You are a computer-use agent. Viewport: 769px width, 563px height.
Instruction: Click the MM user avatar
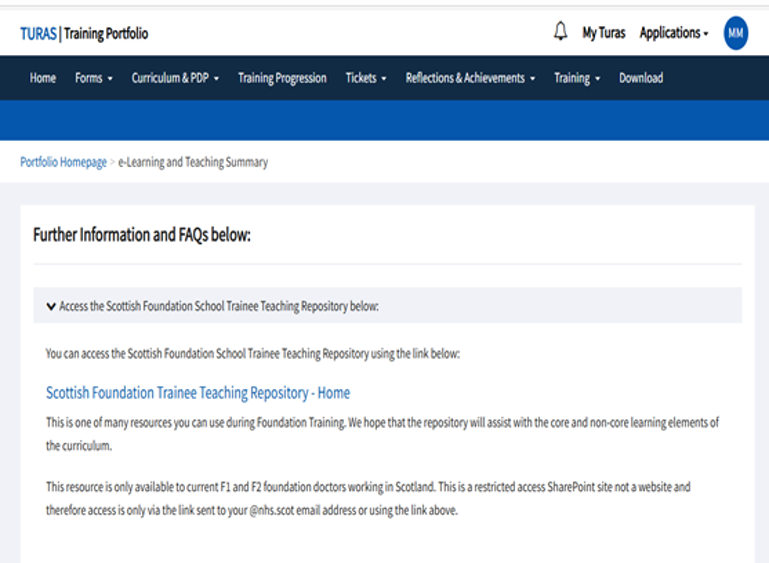click(736, 33)
